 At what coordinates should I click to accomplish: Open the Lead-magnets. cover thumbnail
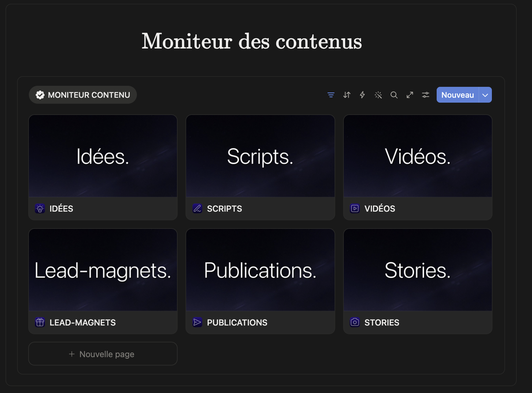[x=103, y=270]
